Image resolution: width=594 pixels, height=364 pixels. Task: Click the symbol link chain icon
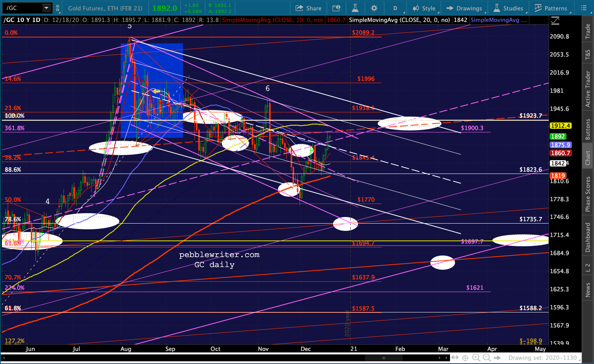coord(57,8)
